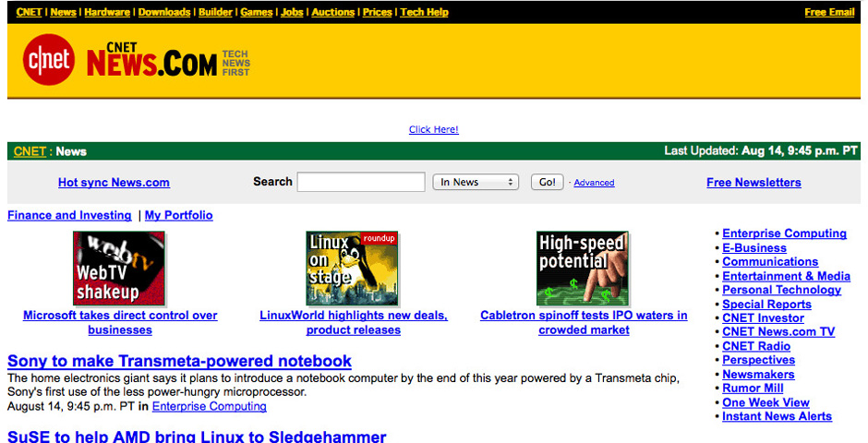Viewport: 868px width, 443px height.
Task: Open LinuxWorld highlights new deals story
Action: pyautogui.click(x=354, y=322)
